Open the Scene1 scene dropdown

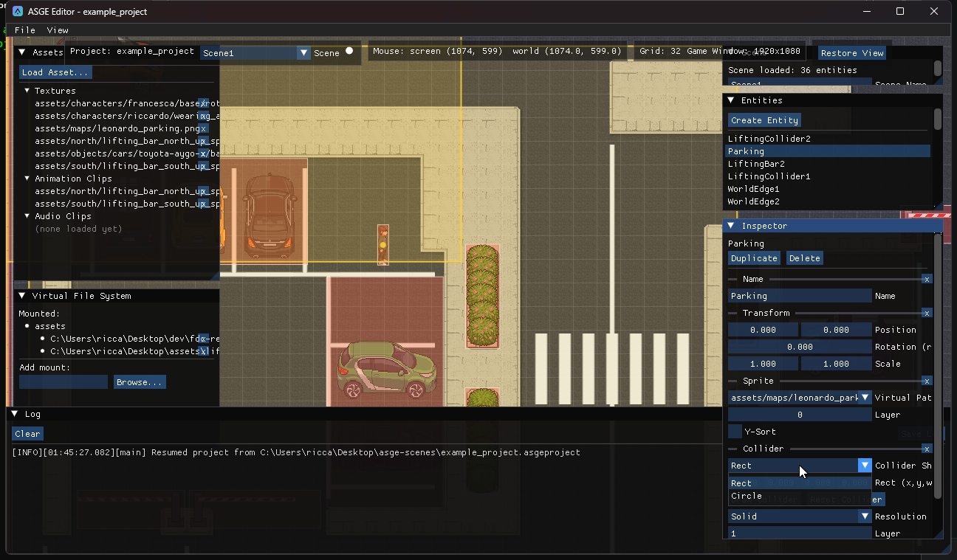tap(255, 53)
